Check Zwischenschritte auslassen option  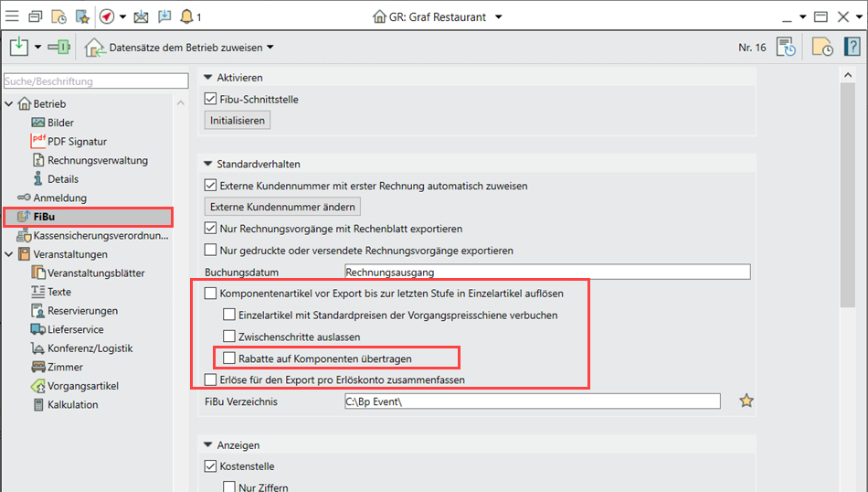[x=229, y=337]
